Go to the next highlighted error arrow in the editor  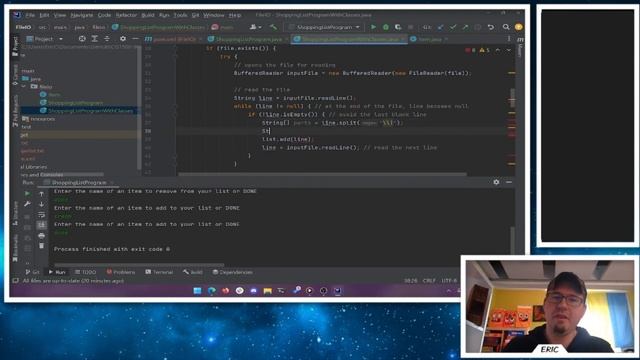[x=509, y=50]
